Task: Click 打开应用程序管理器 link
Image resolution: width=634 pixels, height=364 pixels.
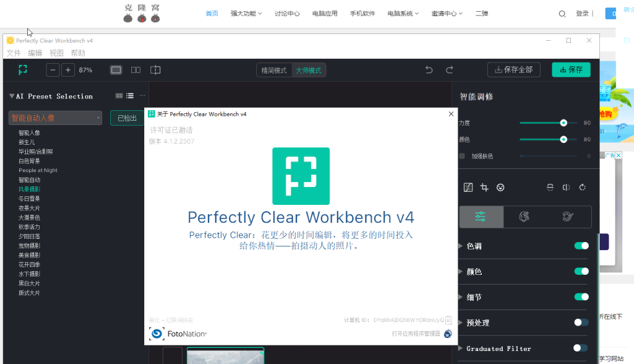Action: tap(415, 334)
